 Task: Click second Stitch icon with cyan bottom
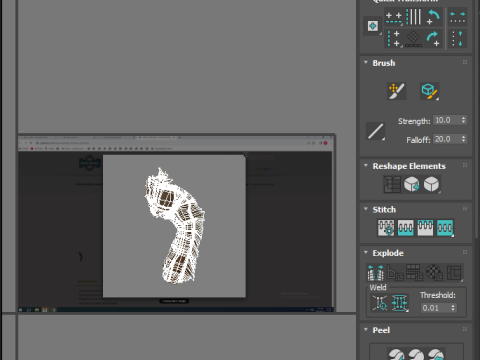pyautogui.click(x=406, y=228)
